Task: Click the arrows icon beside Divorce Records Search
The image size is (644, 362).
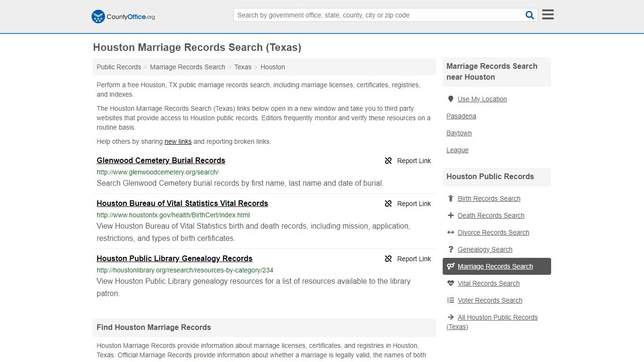Action: [x=451, y=232]
